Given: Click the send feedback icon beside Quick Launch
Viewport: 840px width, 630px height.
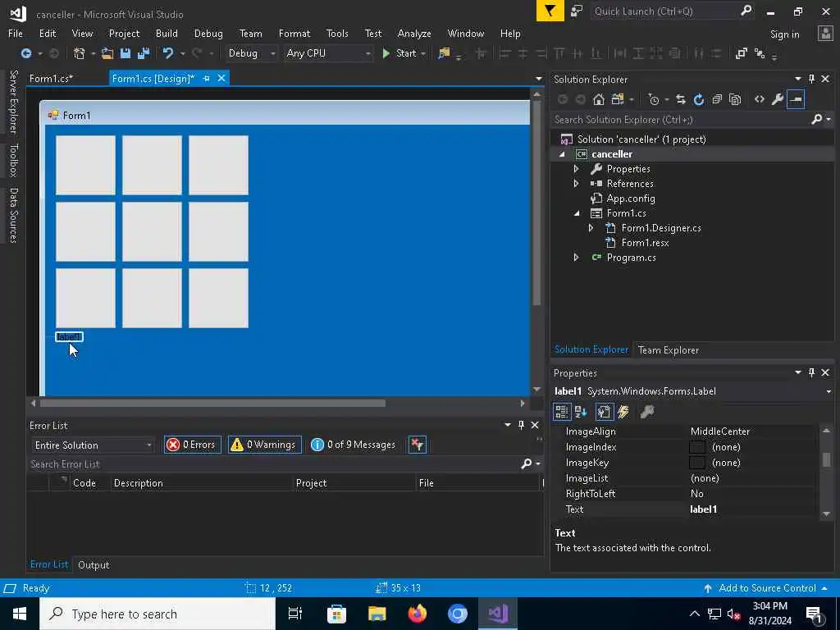Looking at the screenshot, I should [577, 11].
